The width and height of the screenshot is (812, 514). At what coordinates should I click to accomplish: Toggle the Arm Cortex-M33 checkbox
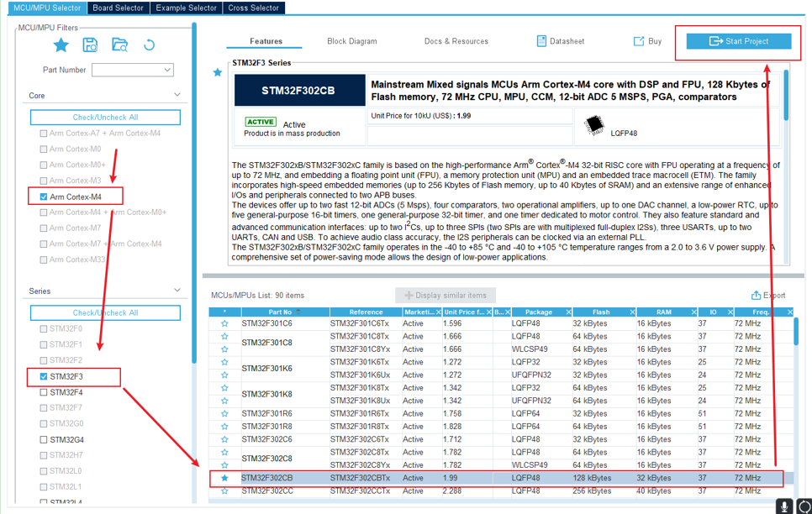[x=44, y=260]
